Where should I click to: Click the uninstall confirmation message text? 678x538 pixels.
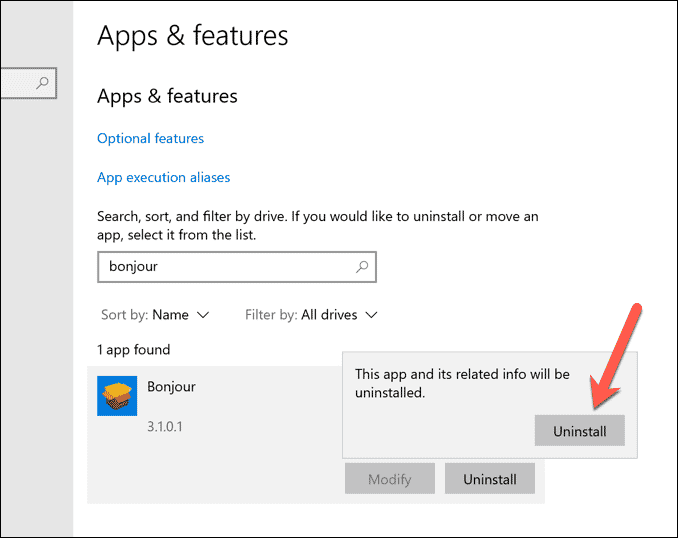coord(462,383)
